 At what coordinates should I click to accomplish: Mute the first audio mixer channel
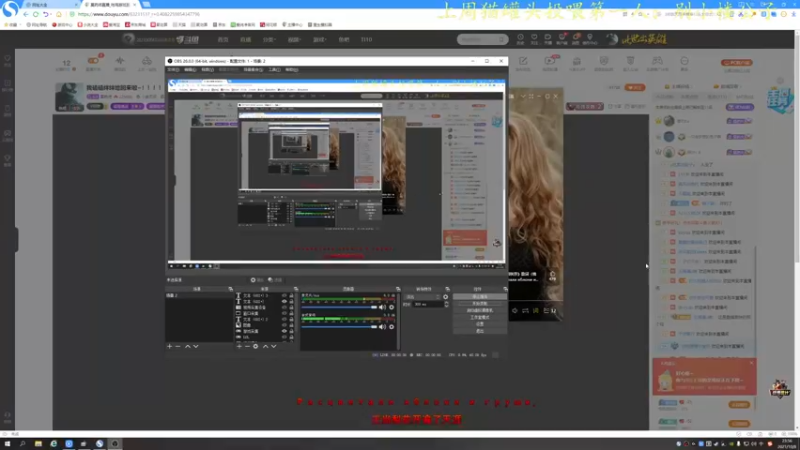coord(382,307)
